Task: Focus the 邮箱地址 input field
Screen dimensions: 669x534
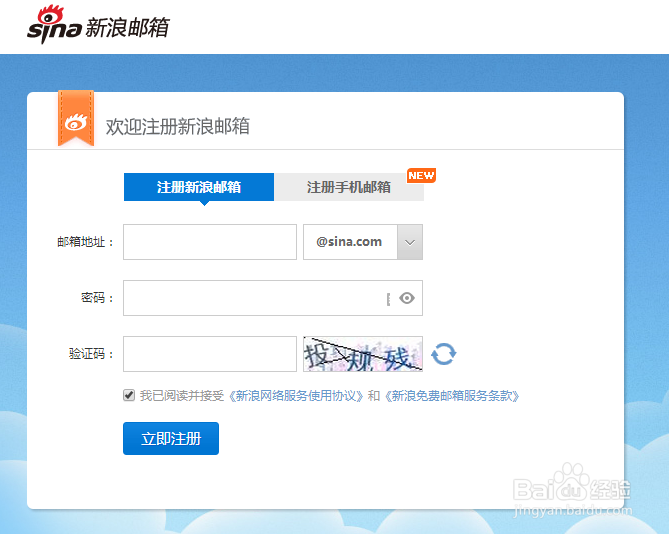Action: 210,242
